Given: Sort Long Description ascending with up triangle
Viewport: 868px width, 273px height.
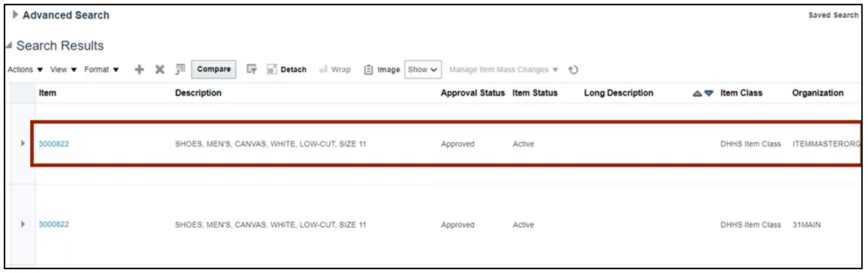Looking at the screenshot, I should pos(698,94).
